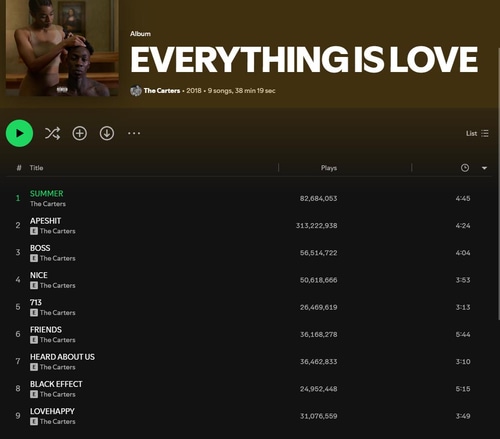The image size is (500, 439).
Task: Add album to Your Library
Action: [80, 133]
